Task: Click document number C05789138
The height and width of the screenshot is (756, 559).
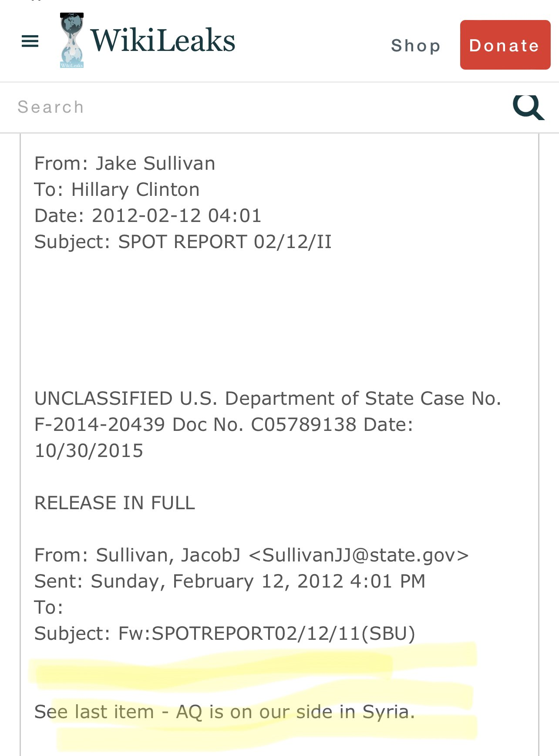Action: (x=303, y=425)
